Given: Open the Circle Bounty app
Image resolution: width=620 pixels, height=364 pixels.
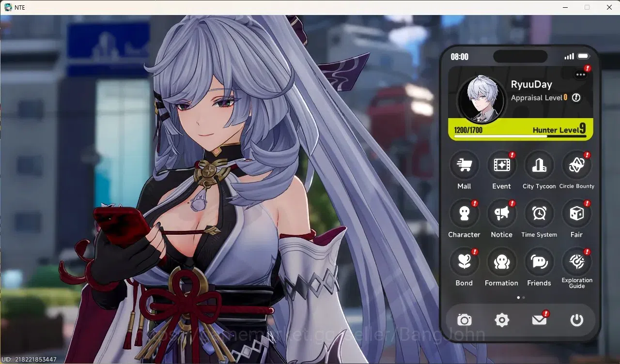Looking at the screenshot, I should click(x=576, y=166).
